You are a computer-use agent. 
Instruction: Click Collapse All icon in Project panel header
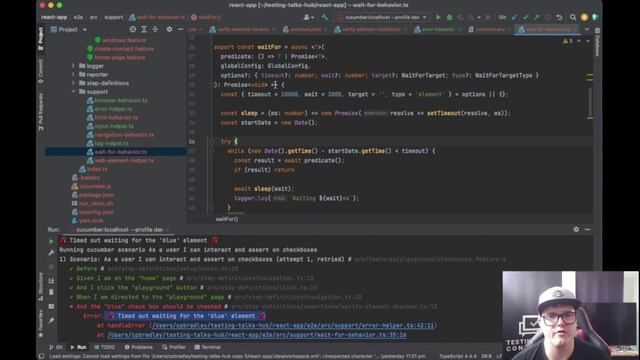(155, 29)
